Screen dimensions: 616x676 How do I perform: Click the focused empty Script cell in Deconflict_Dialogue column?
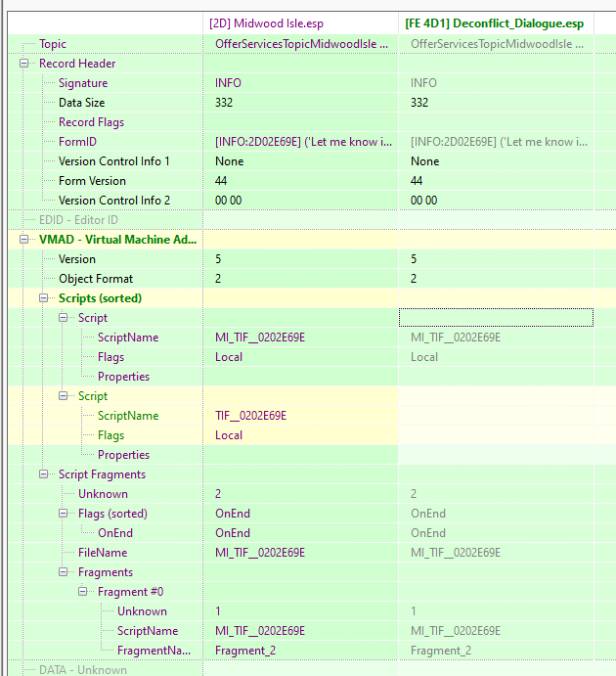click(496, 318)
